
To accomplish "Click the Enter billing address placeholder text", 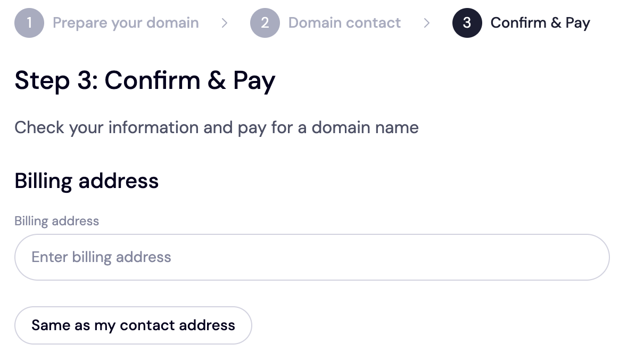I will 101,257.
